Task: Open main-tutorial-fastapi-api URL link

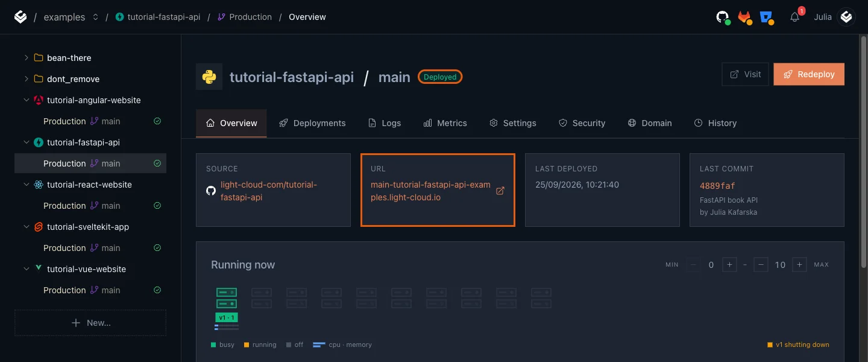Action: pyautogui.click(x=430, y=191)
